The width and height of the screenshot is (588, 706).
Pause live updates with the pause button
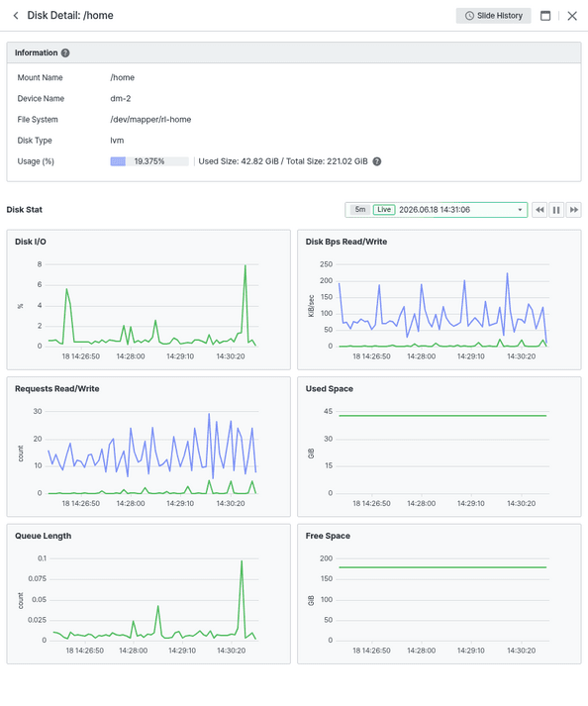[x=556, y=210]
